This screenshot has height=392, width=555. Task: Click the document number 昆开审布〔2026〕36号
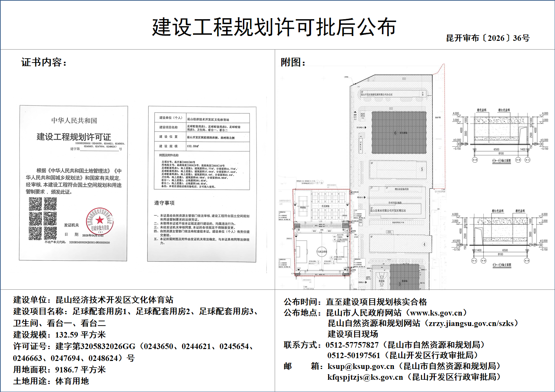(x=488, y=38)
